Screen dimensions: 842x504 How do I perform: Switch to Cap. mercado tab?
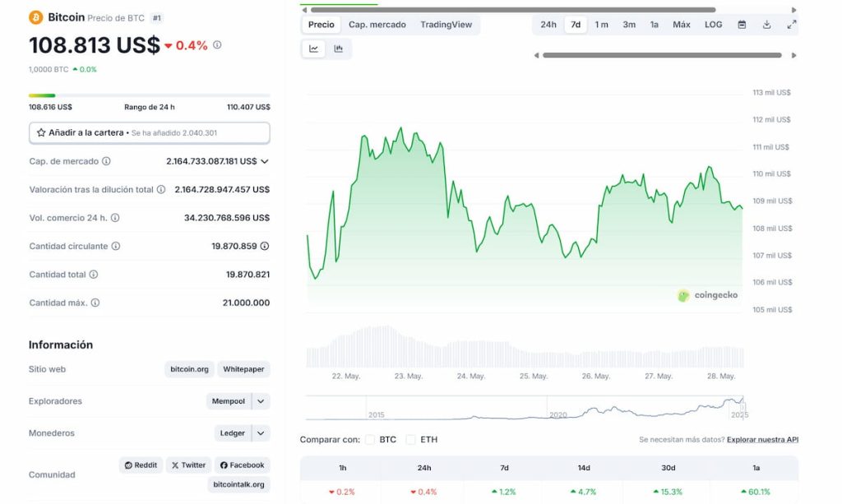point(377,25)
